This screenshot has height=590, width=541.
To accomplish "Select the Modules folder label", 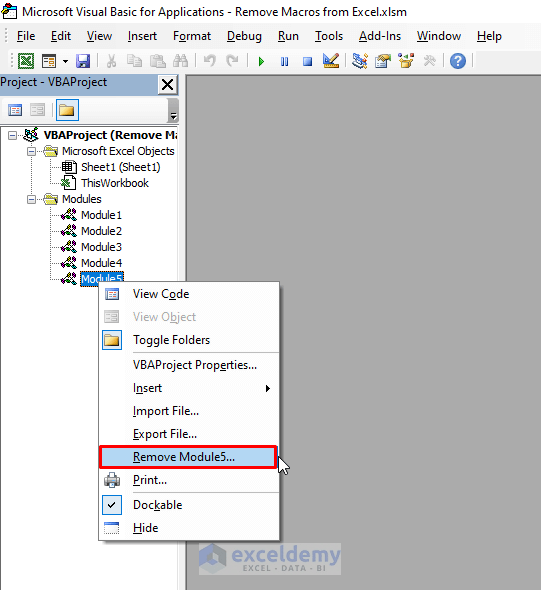I will pyautogui.click(x=82, y=199).
